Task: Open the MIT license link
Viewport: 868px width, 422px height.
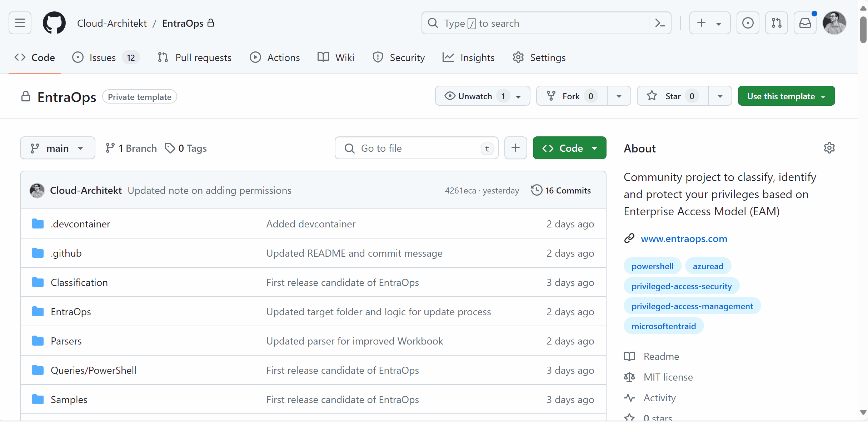Action: click(668, 377)
